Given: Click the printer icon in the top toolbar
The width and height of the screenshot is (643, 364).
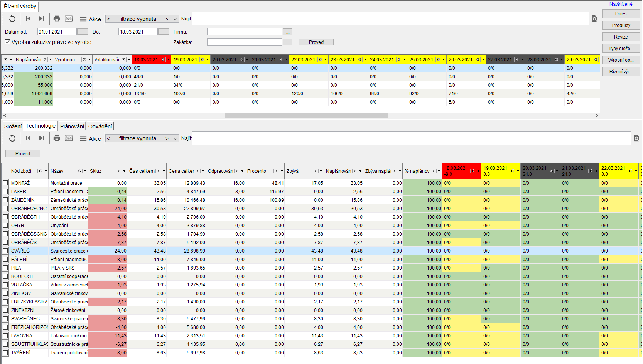Looking at the screenshot, I should (57, 19).
